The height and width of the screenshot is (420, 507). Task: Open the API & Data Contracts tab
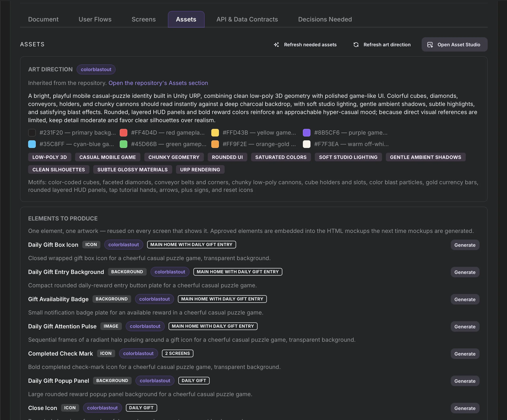click(x=247, y=19)
